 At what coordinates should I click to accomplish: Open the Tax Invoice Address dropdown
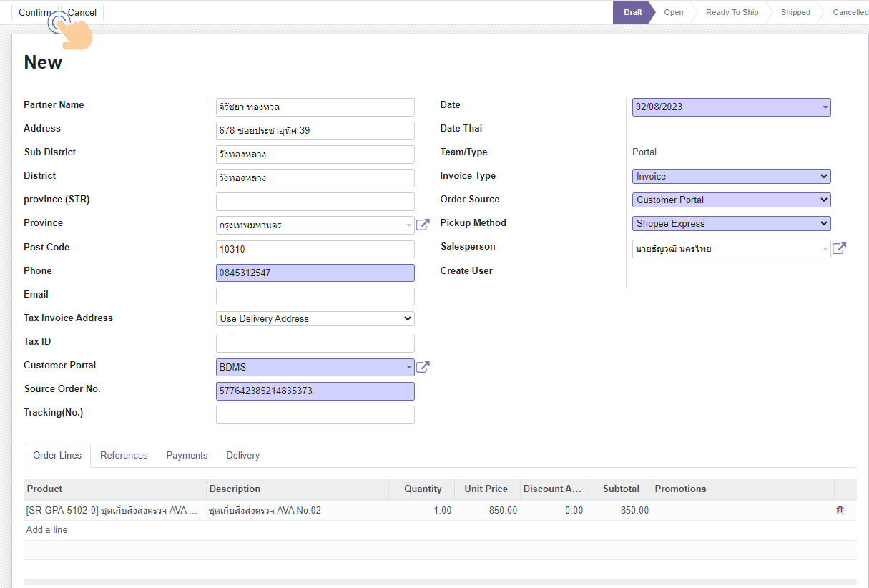315,318
